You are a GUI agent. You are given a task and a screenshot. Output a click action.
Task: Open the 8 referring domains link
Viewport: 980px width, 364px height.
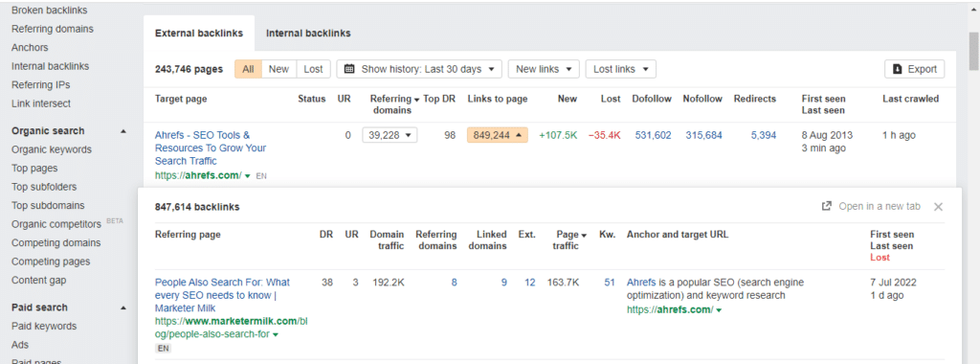pyautogui.click(x=455, y=283)
